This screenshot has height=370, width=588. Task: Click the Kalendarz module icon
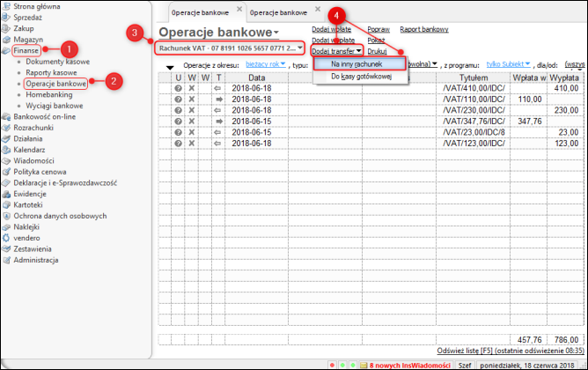pyautogui.click(x=6, y=150)
